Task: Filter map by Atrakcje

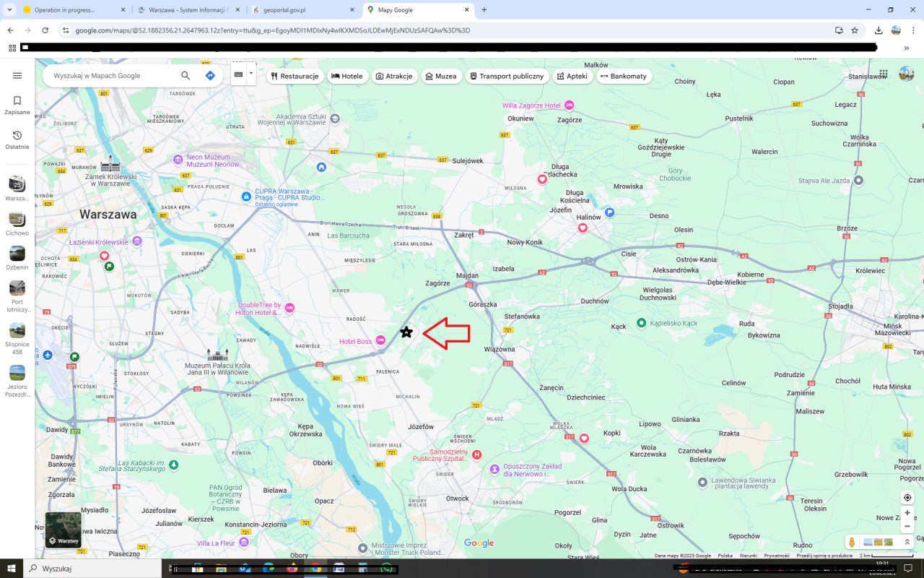Action: pos(393,76)
